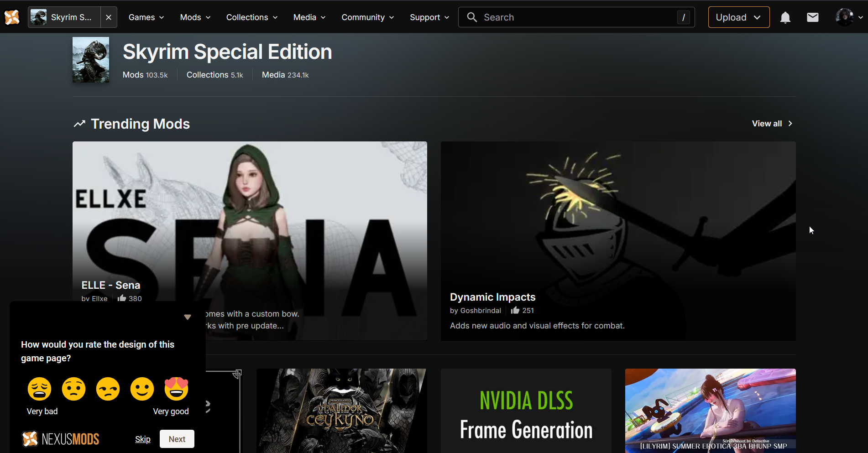Open the ELLE - Sena mod title
The height and width of the screenshot is (453, 868).
tap(111, 285)
